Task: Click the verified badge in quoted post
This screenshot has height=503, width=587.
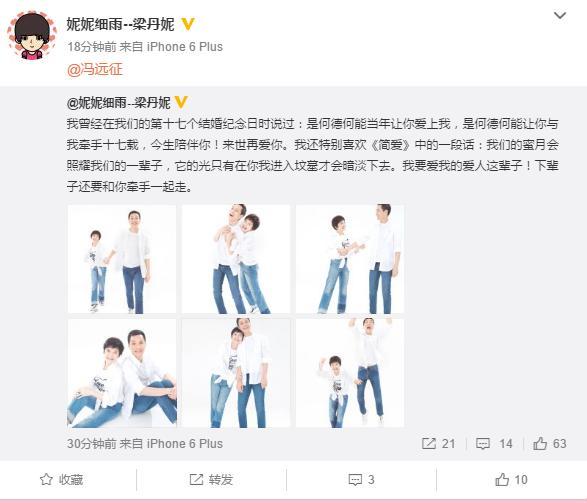Action: (x=182, y=102)
